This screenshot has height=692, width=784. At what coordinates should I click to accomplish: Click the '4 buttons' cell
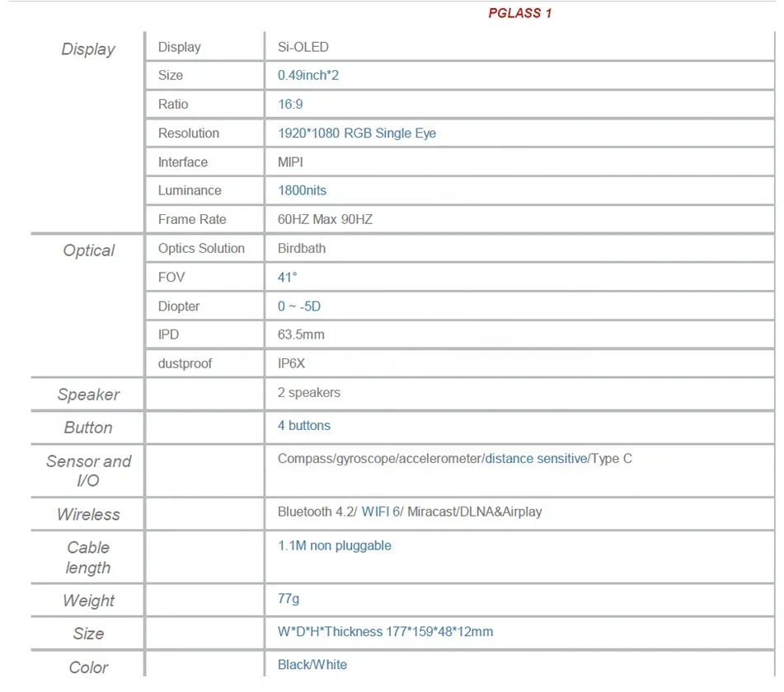(304, 426)
